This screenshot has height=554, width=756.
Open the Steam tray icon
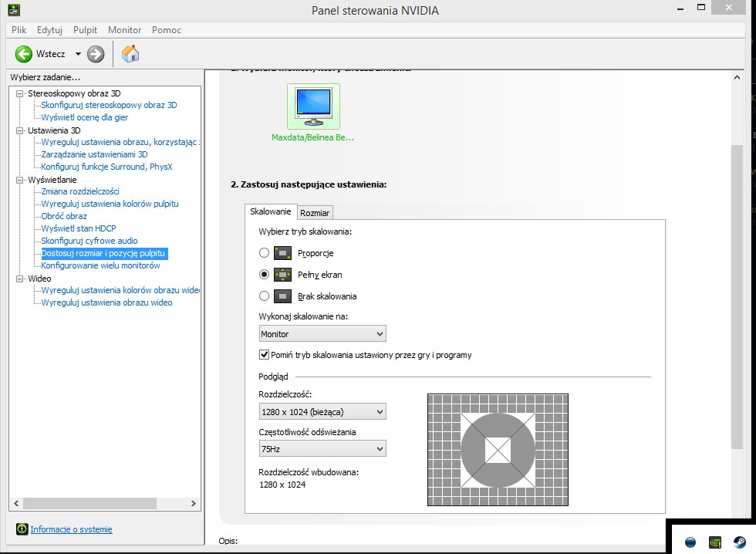click(739, 542)
